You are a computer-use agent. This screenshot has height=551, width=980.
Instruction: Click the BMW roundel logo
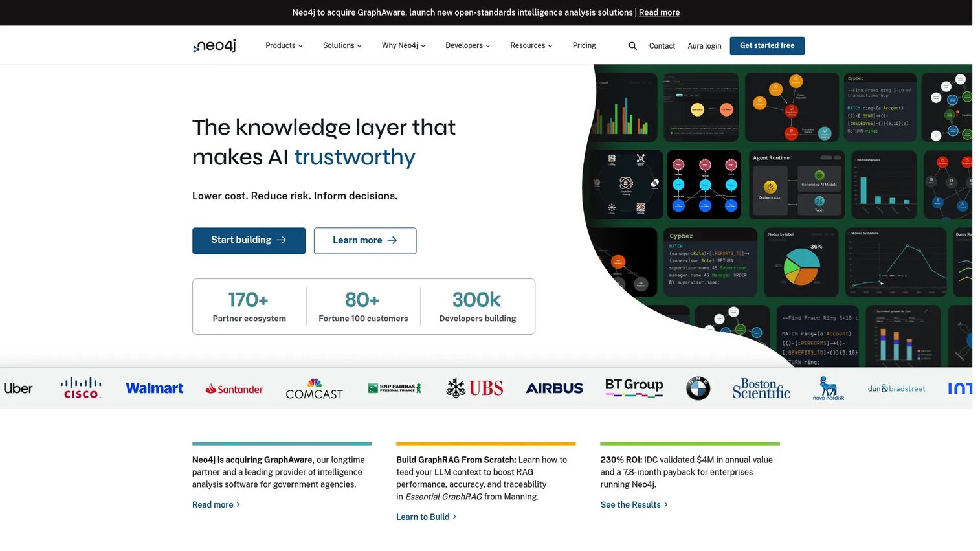[698, 388]
